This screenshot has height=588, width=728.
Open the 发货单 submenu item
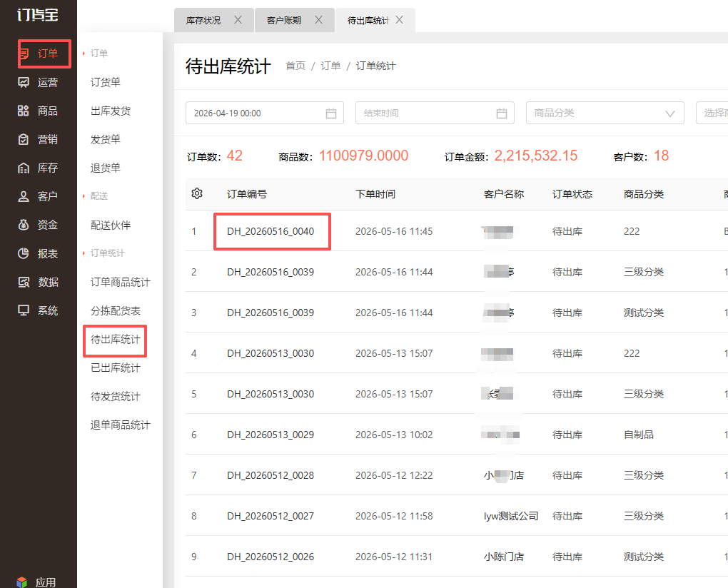(106, 139)
